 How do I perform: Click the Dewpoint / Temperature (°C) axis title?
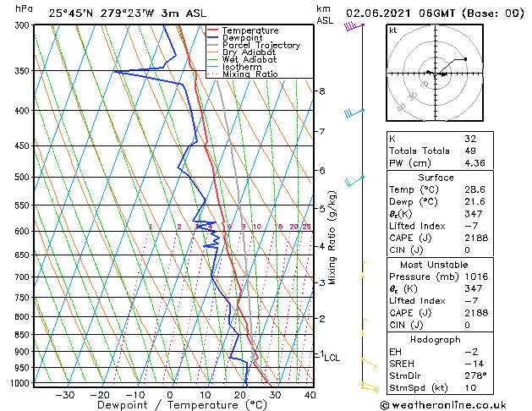click(182, 405)
